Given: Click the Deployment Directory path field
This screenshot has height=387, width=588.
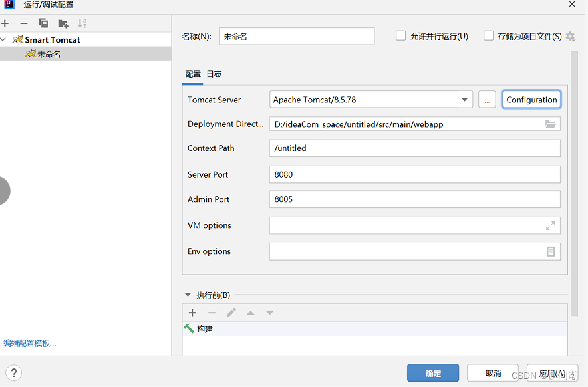Looking at the screenshot, I should point(415,124).
